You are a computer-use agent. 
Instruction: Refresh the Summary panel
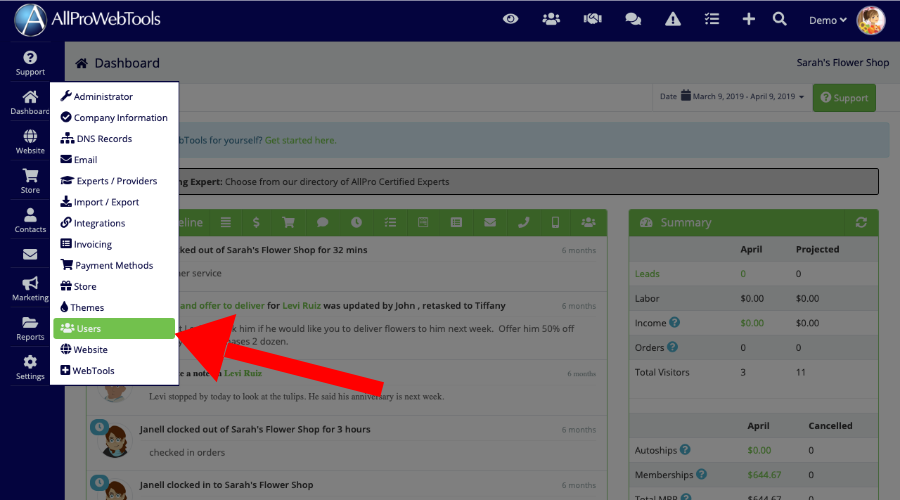pos(861,223)
